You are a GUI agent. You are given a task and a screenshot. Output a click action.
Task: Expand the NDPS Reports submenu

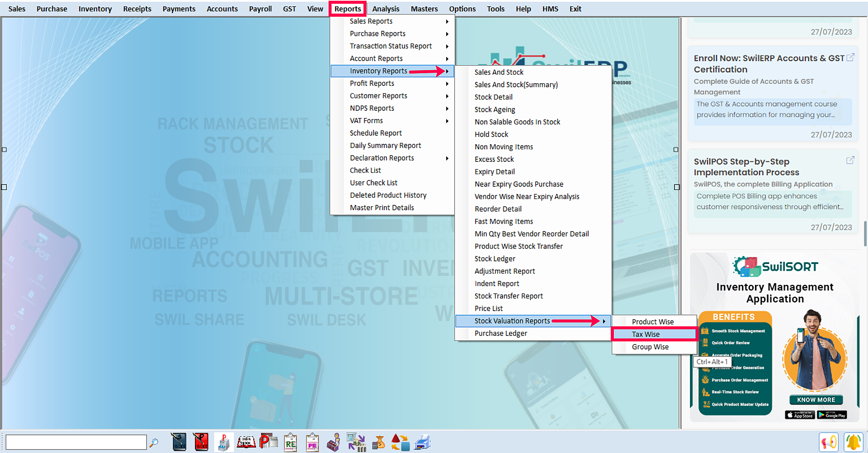click(x=392, y=108)
